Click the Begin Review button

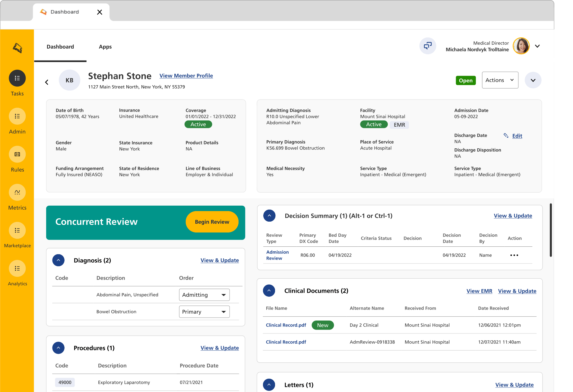(212, 222)
